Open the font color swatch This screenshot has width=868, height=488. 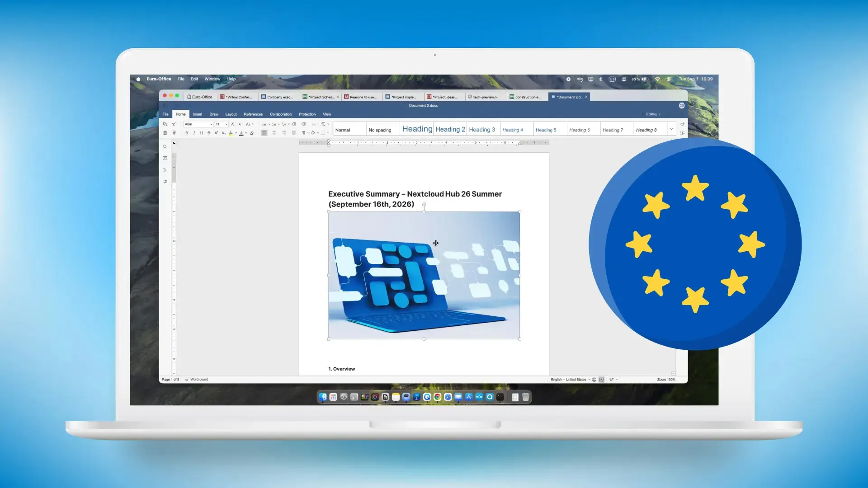coord(241,133)
